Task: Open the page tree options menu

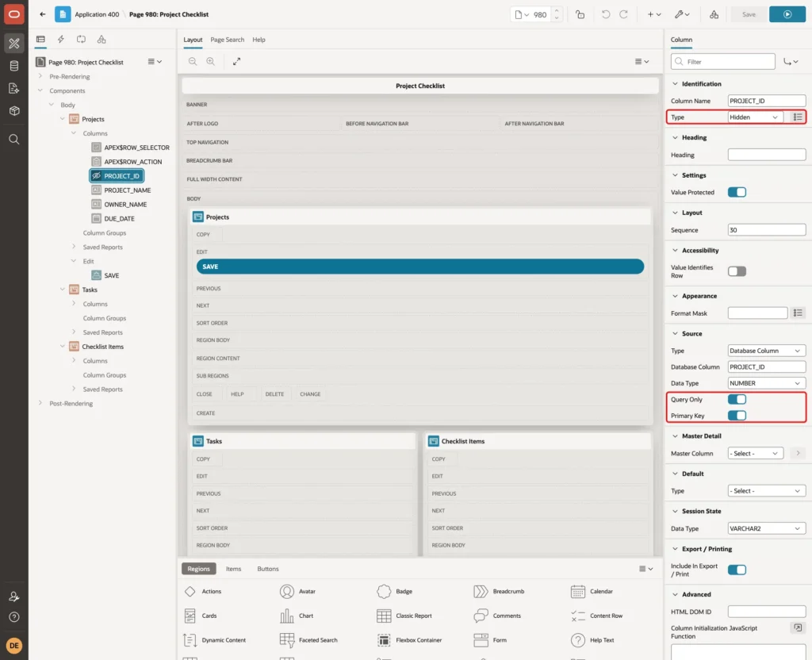Action: [155, 62]
